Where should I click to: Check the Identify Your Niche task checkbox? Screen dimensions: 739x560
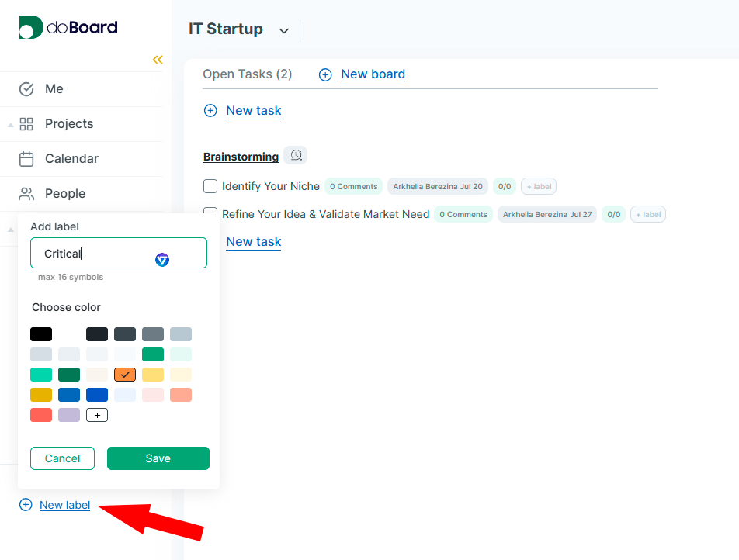[x=210, y=186]
